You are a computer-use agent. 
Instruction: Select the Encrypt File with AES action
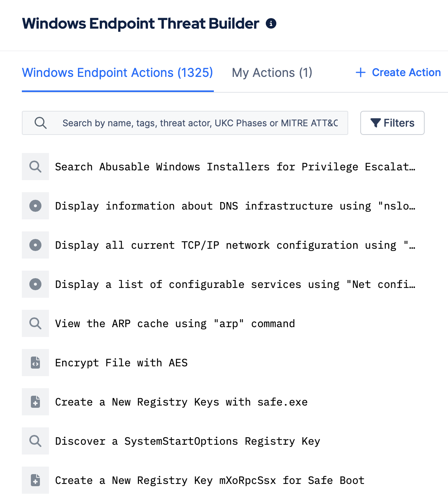(x=121, y=363)
